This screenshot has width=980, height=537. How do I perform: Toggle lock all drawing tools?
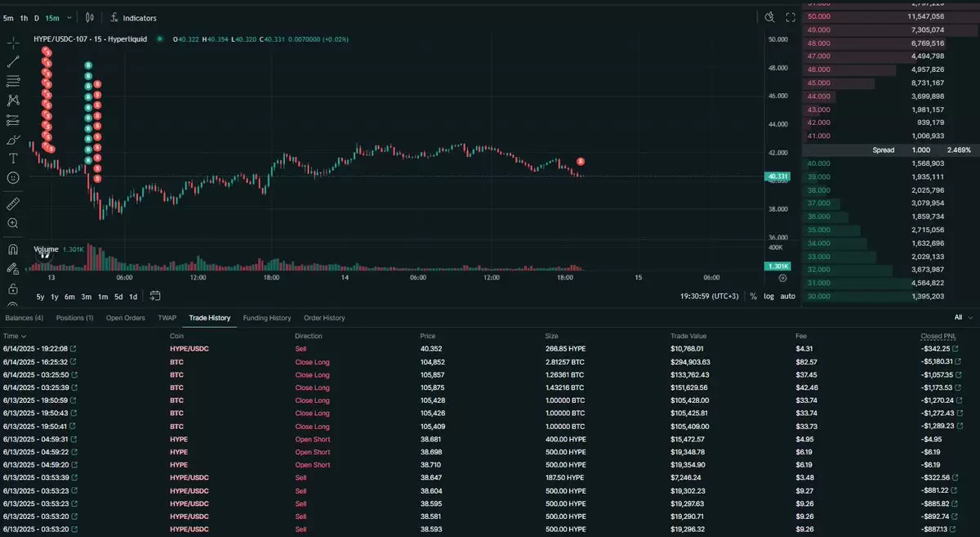coord(13,289)
